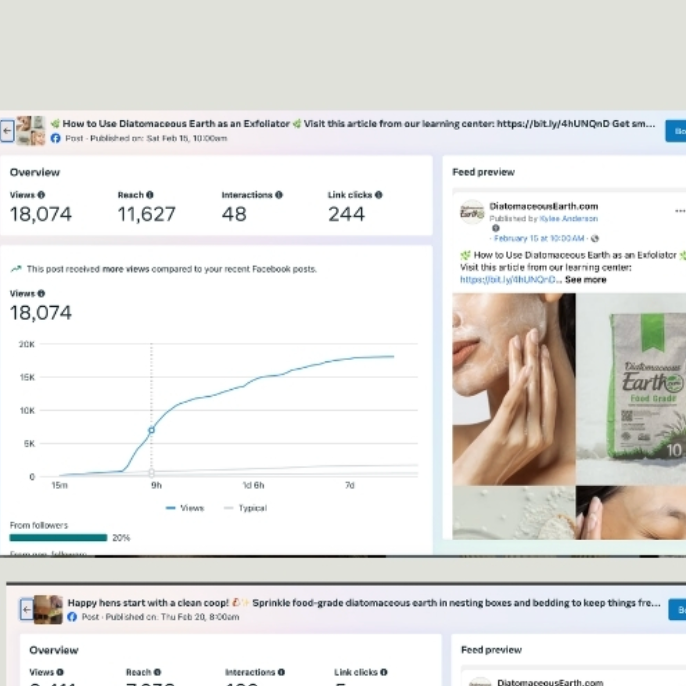
Task: Click Link clicks info icon in top Overview
Action: [378, 195]
